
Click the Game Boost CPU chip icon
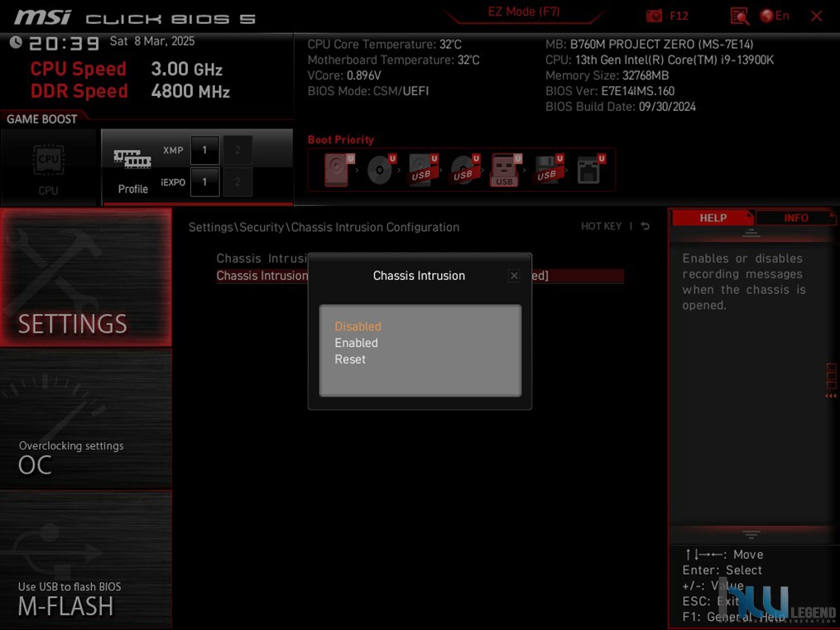tap(48, 159)
